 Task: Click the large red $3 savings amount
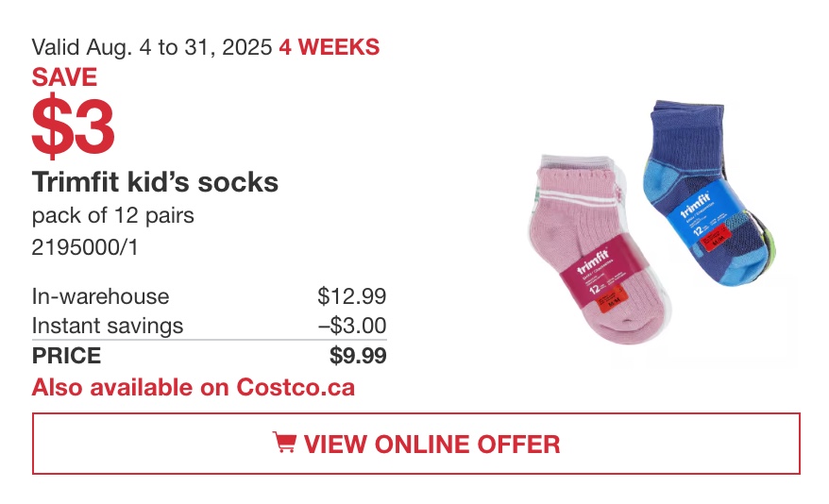pos(73,126)
